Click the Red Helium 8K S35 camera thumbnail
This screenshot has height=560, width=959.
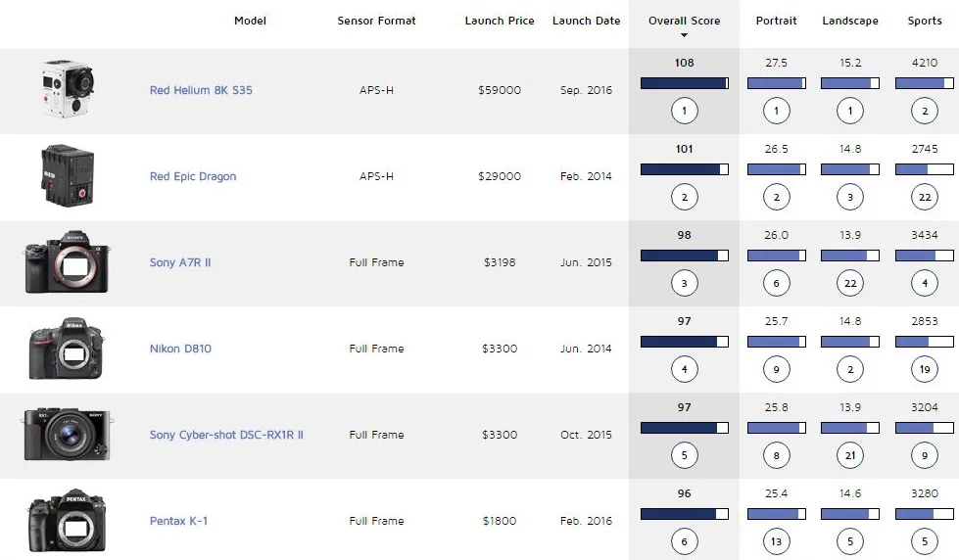coord(68,89)
